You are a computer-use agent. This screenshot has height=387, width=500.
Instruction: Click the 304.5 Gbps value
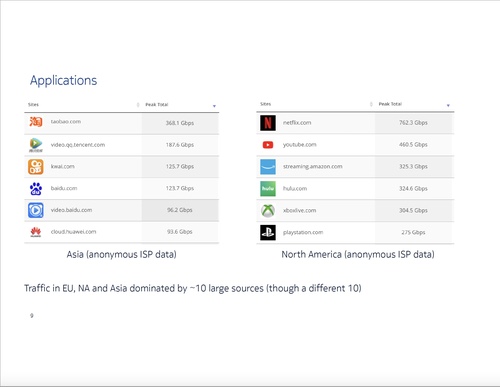click(413, 211)
